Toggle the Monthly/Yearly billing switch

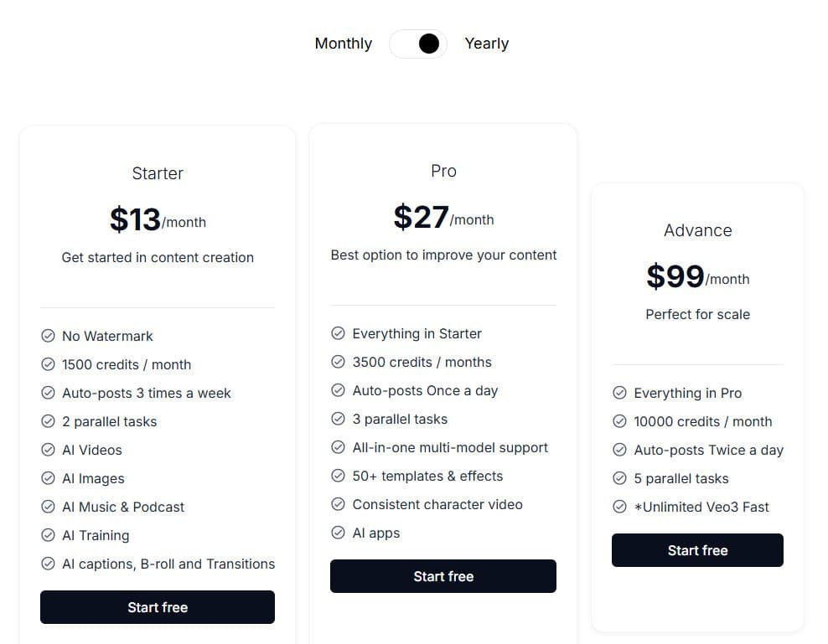[x=418, y=44]
